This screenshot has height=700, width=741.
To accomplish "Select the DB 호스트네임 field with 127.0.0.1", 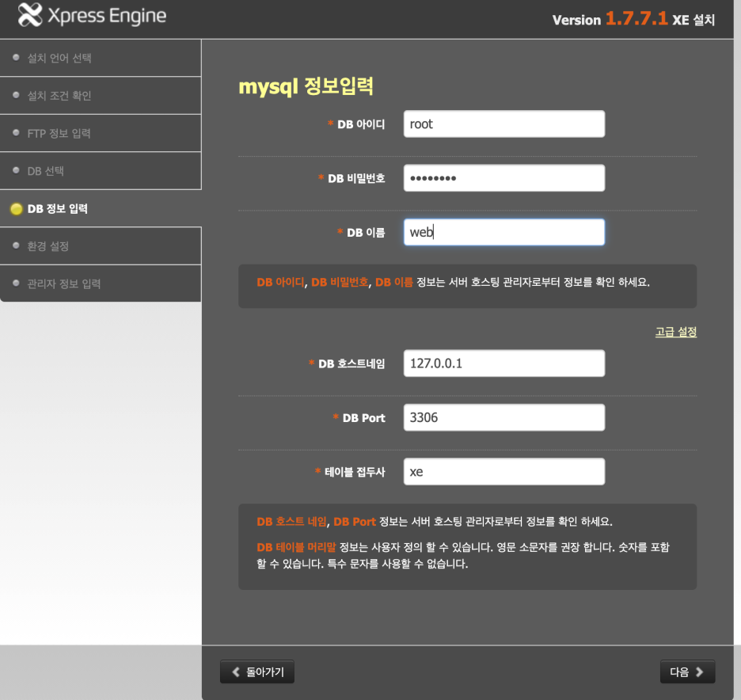I will coord(503,363).
